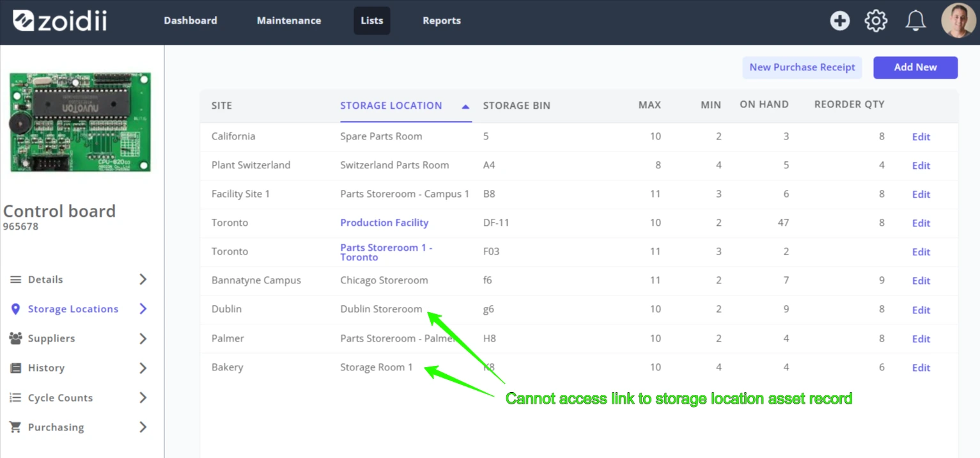This screenshot has height=458, width=980.
Task: Open the Maintenance menu
Action: coord(289,20)
